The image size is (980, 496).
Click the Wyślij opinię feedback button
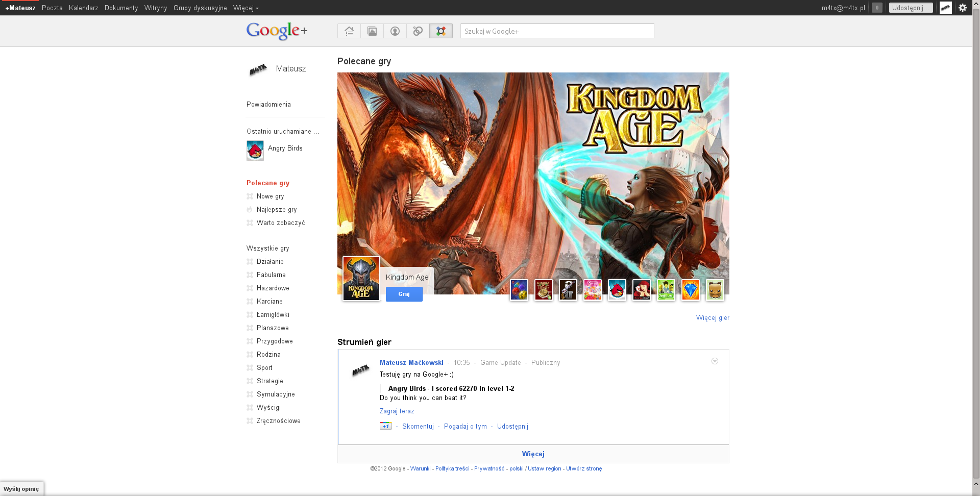(x=21, y=489)
